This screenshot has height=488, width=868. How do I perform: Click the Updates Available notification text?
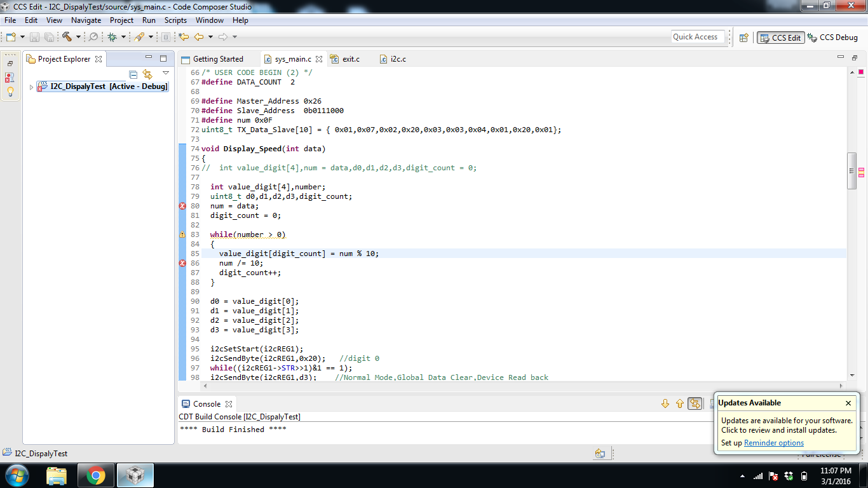pyautogui.click(x=787, y=425)
